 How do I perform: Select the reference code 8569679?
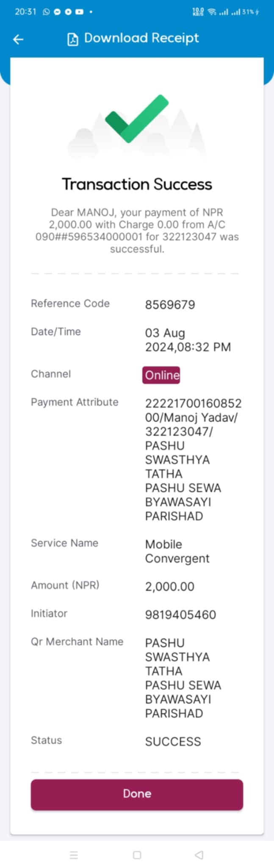pyautogui.click(x=170, y=305)
